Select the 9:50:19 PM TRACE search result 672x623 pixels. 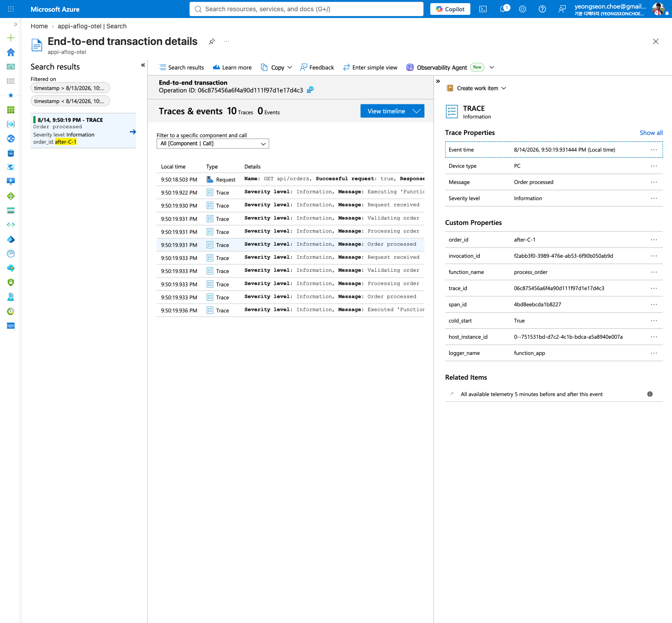[83, 130]
